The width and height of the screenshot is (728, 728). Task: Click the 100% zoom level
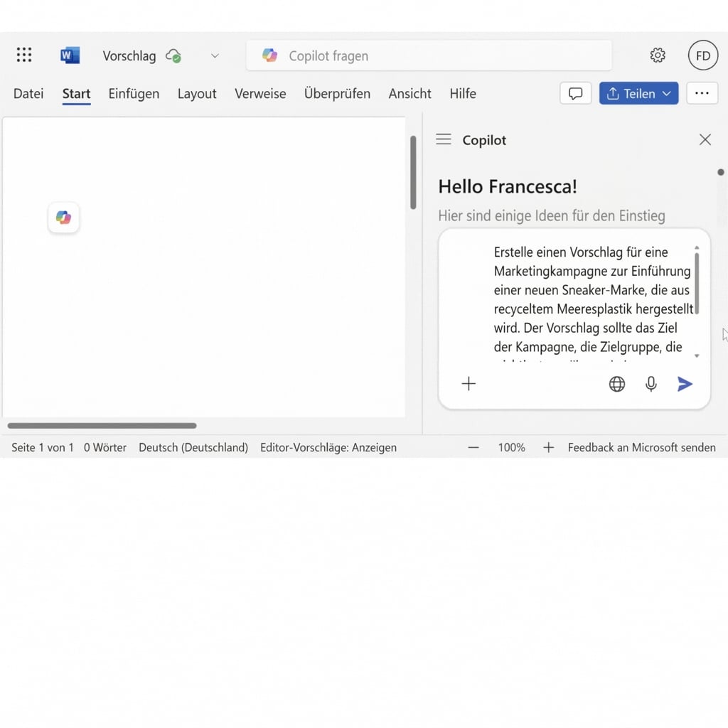[511, 448]
